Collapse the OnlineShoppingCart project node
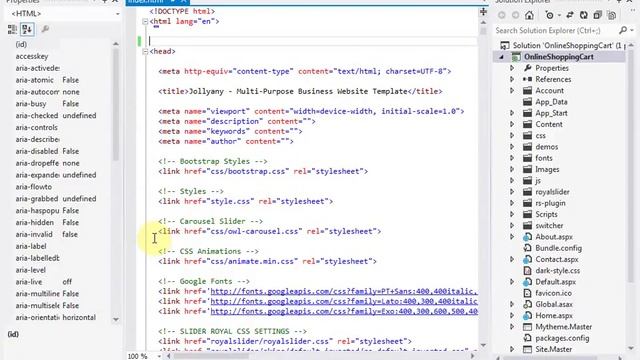Screen dimensions: 640x360 tap(501, 57)
